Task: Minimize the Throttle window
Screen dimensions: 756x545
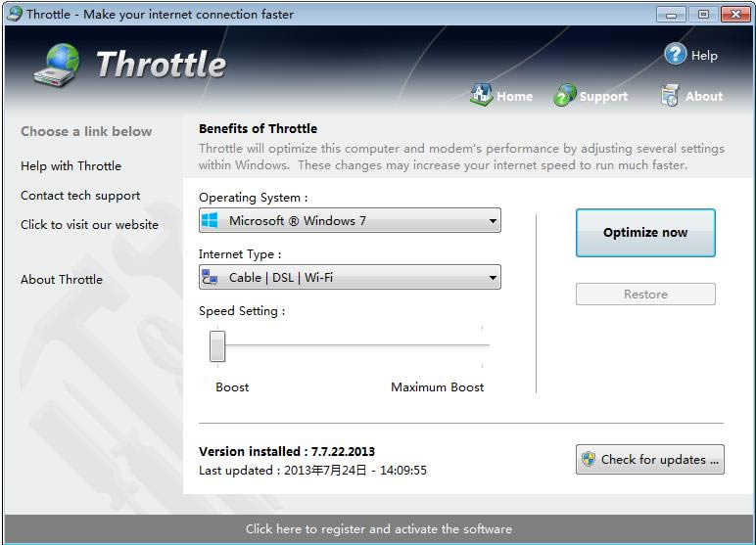Action: (x=671, y=15)
